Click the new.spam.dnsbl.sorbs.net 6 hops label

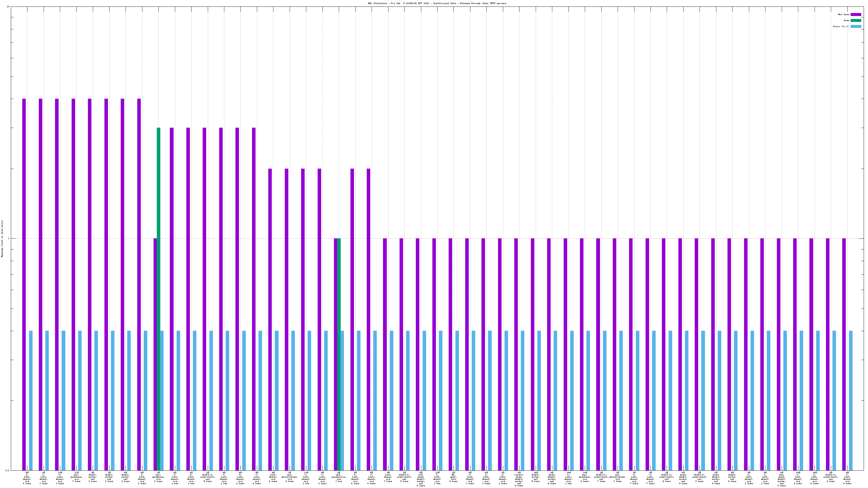pos(781,479)
